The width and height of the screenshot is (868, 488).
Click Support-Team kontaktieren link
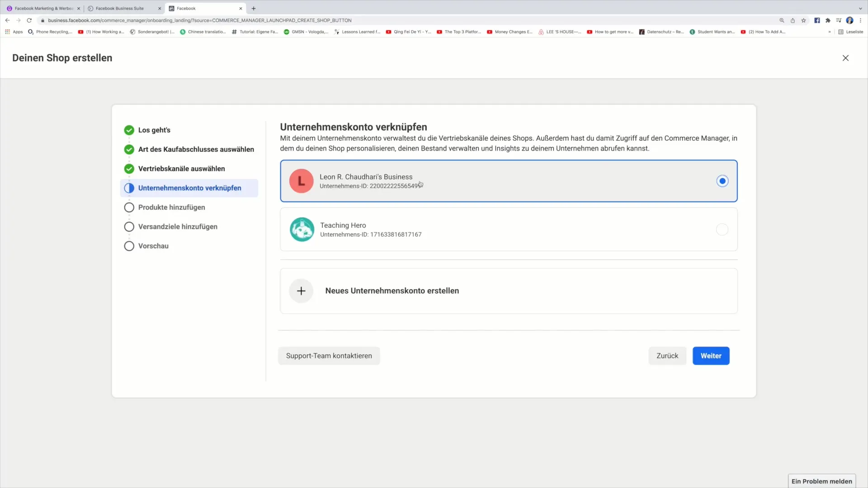[329, 356]
